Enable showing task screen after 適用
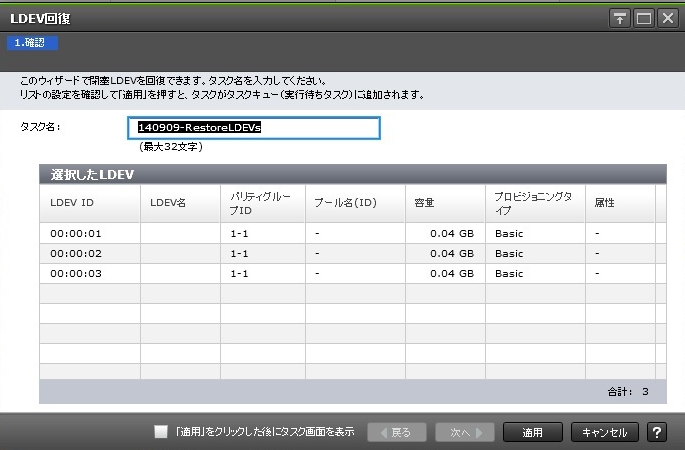This screenshot has width=685, height=450. point(160,432)
